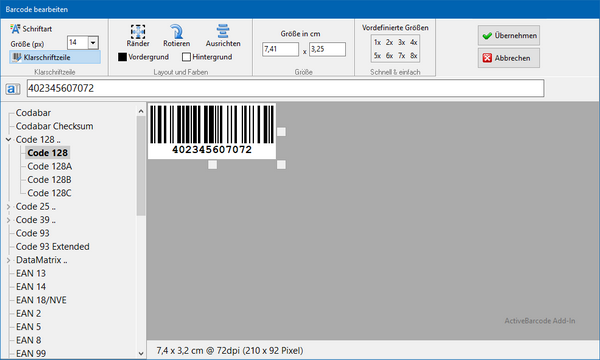Select Codabar Checksum barcode type
Viewport: 600px width, 360px height.
coord(54,126)
